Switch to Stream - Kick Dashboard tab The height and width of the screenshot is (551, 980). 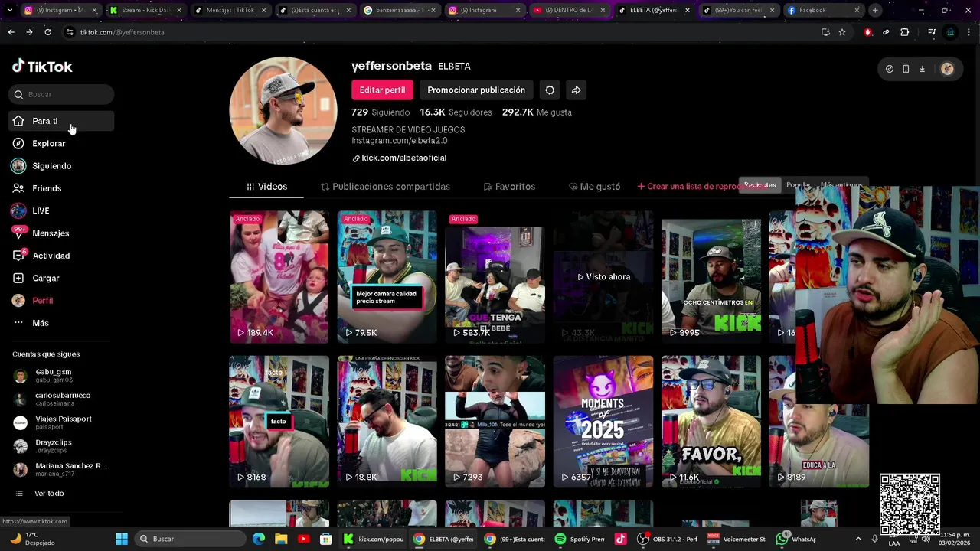click(145, 10)
